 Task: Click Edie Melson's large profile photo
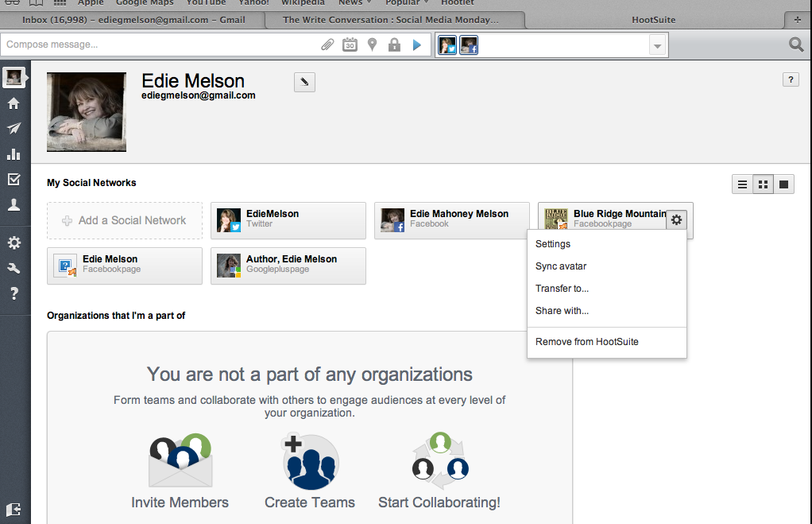[x=87, y=112]
